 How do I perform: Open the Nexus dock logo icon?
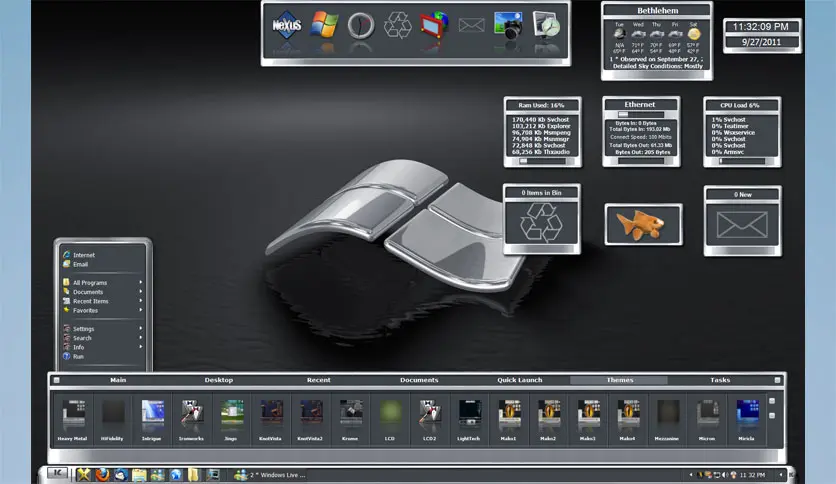287,25
